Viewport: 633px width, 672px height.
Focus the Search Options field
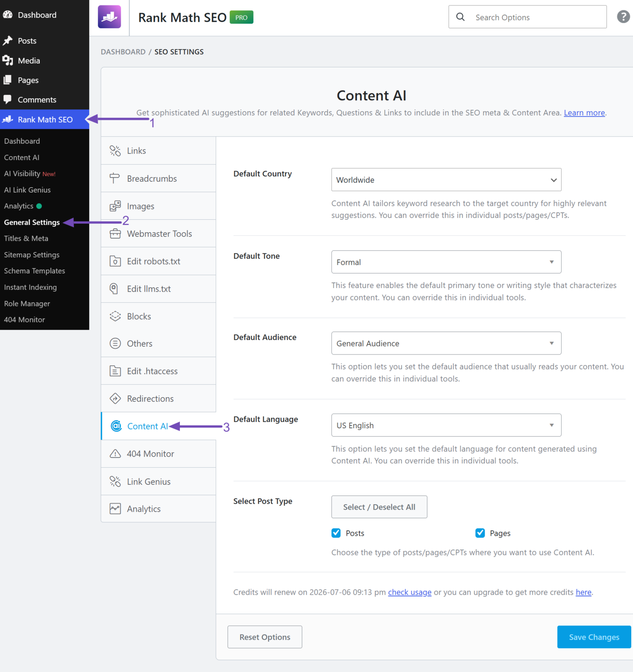[528, 17]
